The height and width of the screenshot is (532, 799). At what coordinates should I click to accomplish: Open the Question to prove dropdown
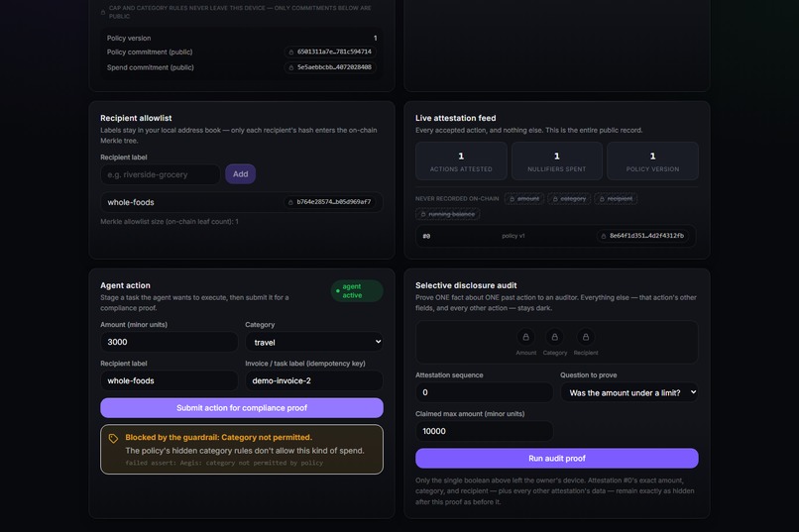[629, 392]
